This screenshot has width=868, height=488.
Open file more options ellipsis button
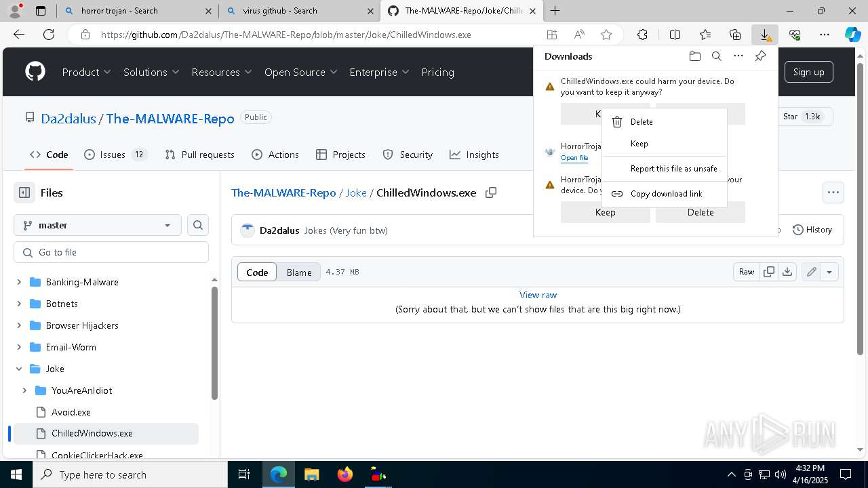833,192
